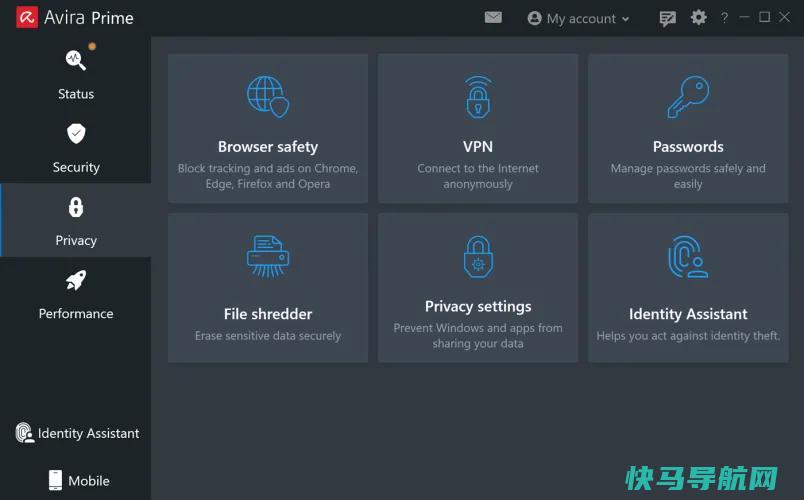
Task: Click the Avira Prime title text
Action: 89,18
